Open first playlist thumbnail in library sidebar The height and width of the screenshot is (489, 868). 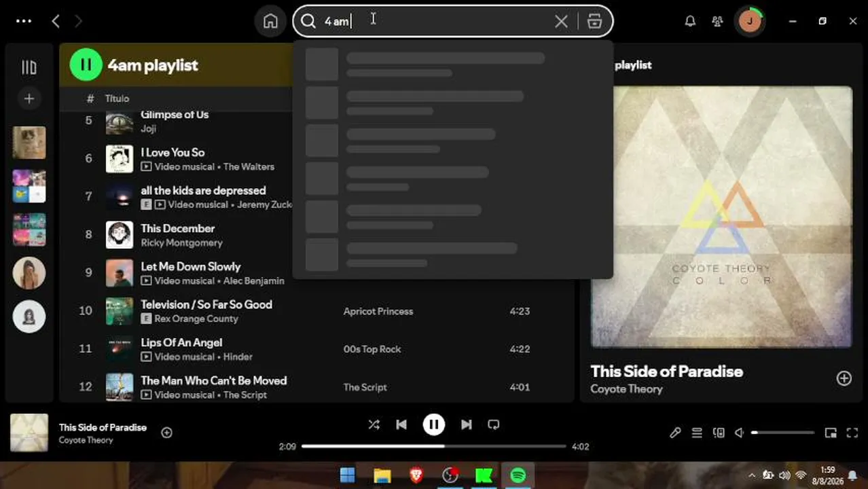coord(29,143)
